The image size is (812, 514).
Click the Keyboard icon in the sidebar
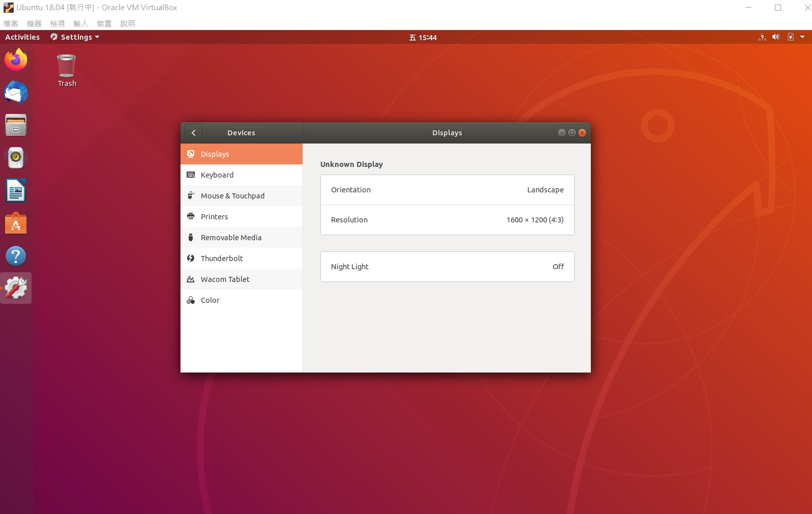[191, 175]
